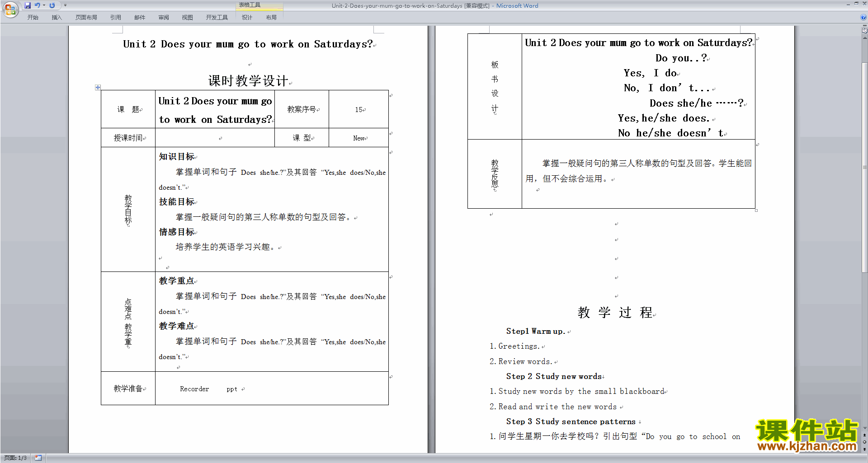The image size is (868, 463).
Task: Open the undo history dropdown arrow
Action: 44,5
